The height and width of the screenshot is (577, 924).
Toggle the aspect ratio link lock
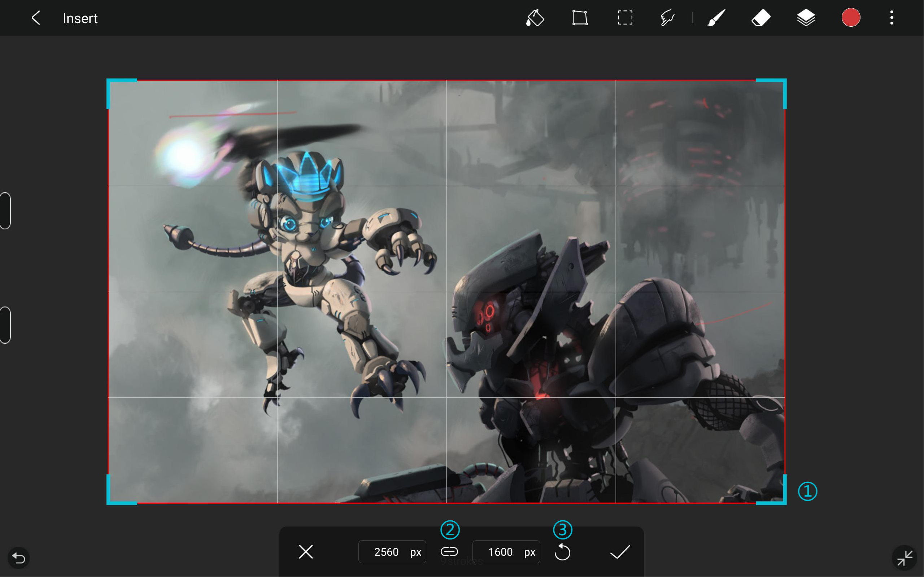point(449,552)
